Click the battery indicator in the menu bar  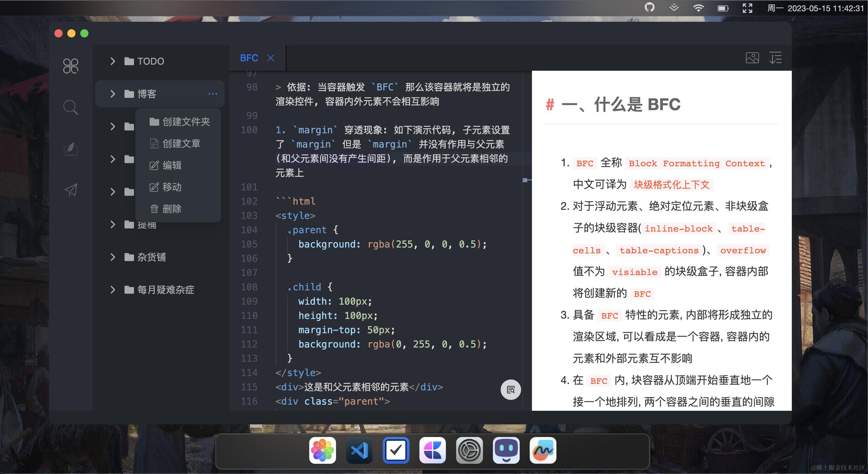click(723, 7)
